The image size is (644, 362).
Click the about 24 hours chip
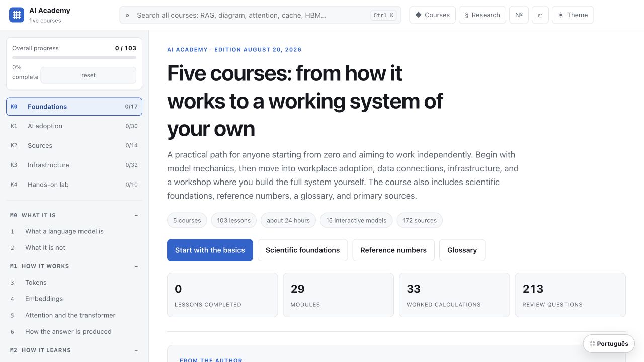[288, 220]
